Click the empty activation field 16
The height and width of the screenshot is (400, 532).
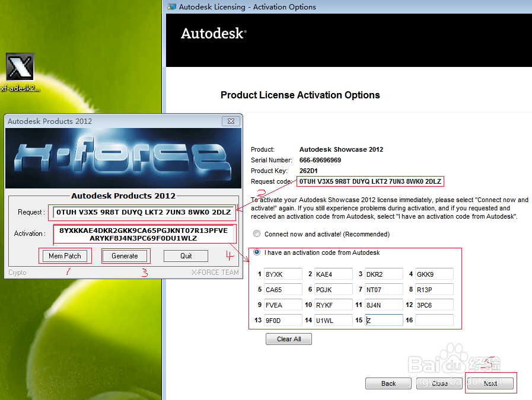click(434, 320)
